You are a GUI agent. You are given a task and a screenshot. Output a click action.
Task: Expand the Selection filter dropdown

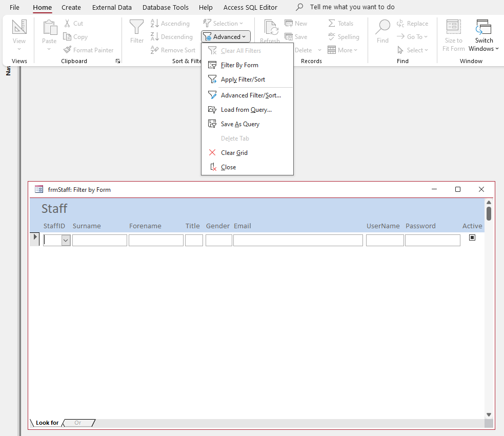[241, 24]
